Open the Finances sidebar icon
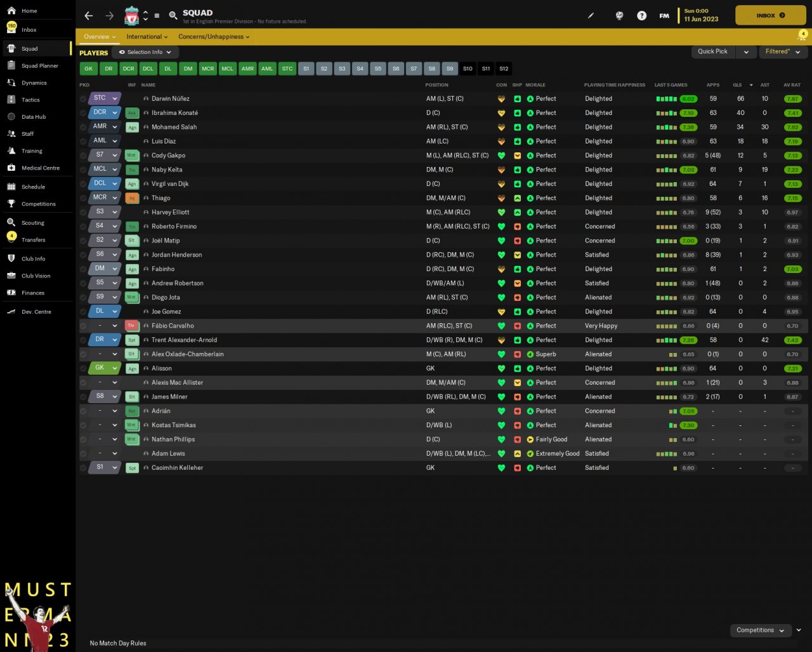Viewport: 812px width, 652px height. (11, 293)
